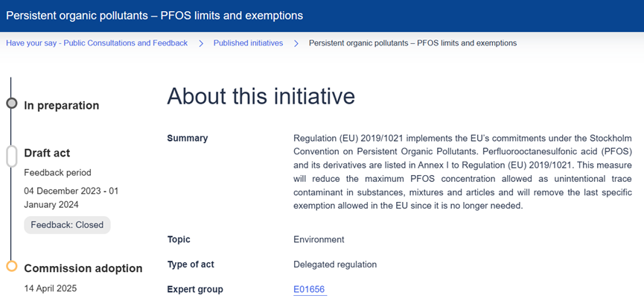Viewport: 644px width, 307px height.
Task: Select the gray In preparation timeline circle
Action: point(11,104)
